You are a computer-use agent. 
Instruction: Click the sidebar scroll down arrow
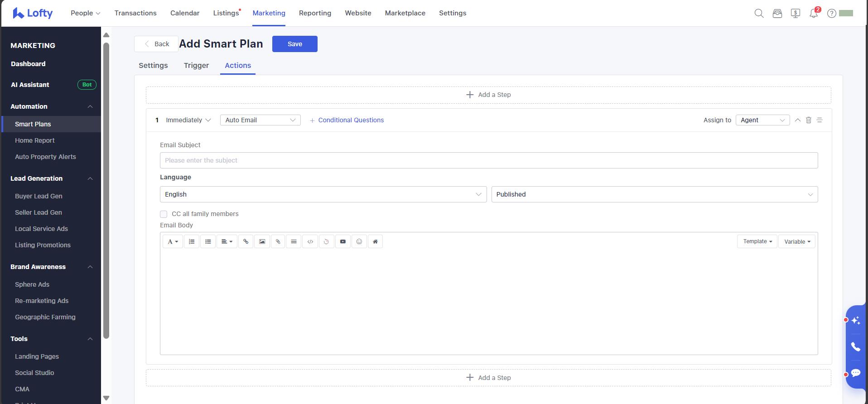[x=106, y=398]
